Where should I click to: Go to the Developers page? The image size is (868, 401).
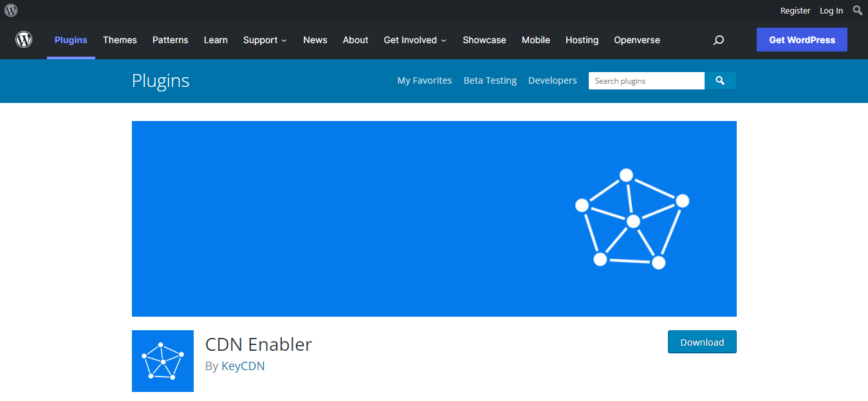(x=553, y=80)
